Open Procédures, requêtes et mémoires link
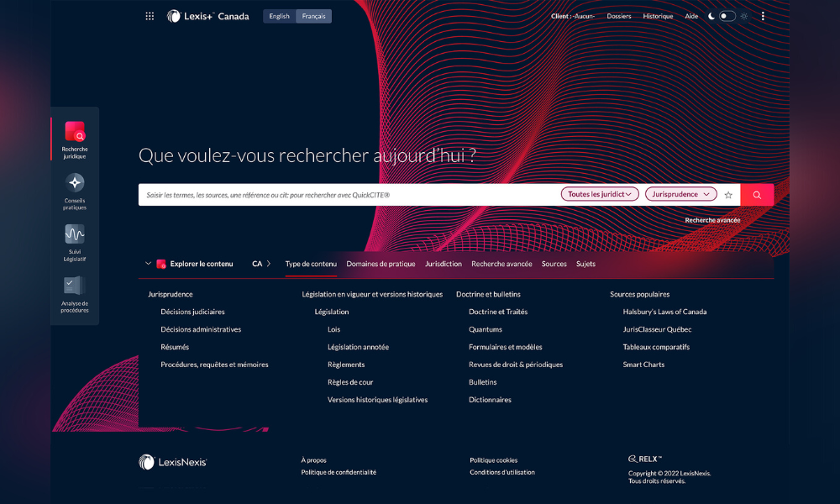840x504 pixels. coord(214,365)
